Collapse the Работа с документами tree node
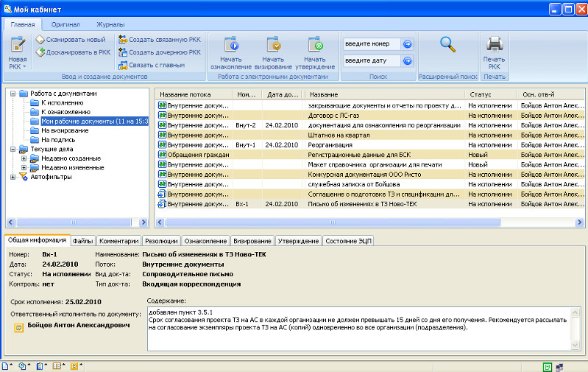This screenshot has width=588, height=372. click(x=13, y=94)
